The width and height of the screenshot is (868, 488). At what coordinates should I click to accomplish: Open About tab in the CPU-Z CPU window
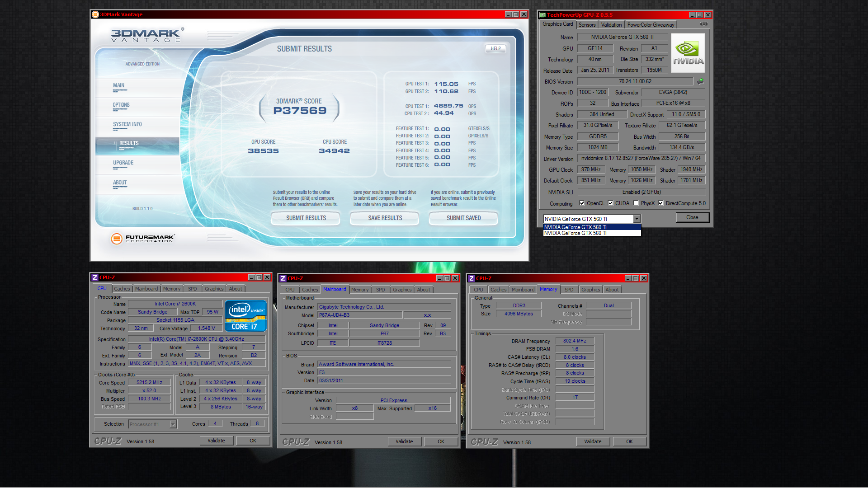[235, 289]
